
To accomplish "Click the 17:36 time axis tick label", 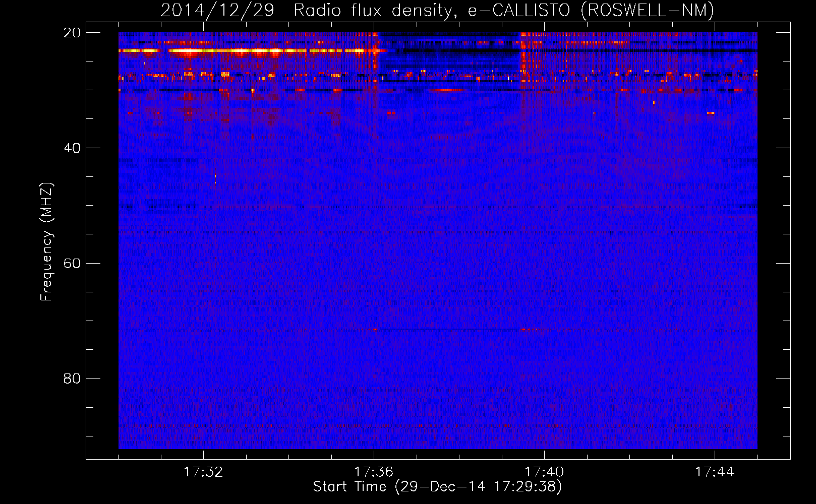I will pos(374,472).
